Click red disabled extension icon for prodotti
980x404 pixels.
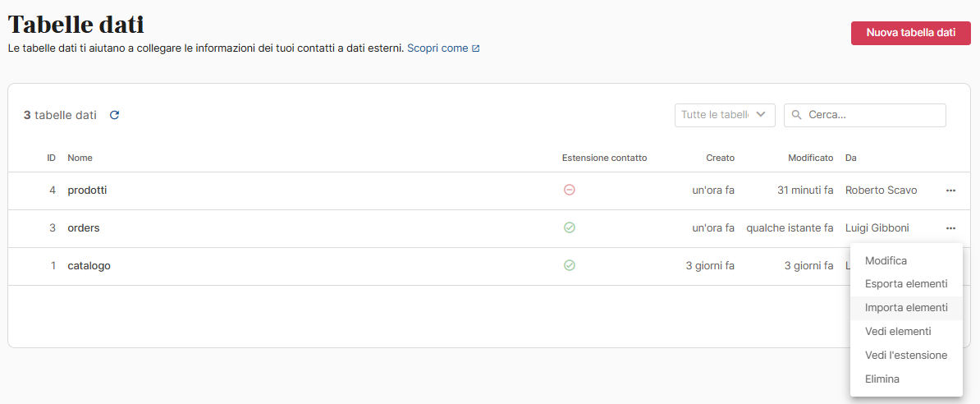[569, 190]
